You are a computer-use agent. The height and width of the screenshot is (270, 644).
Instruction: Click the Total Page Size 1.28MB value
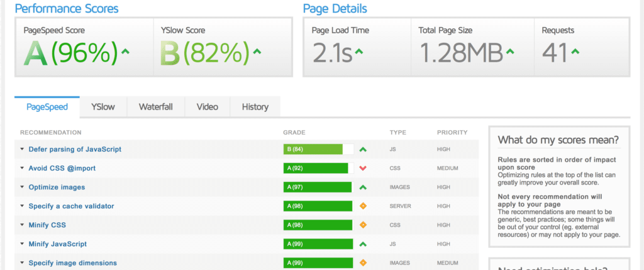pos(461,53)
